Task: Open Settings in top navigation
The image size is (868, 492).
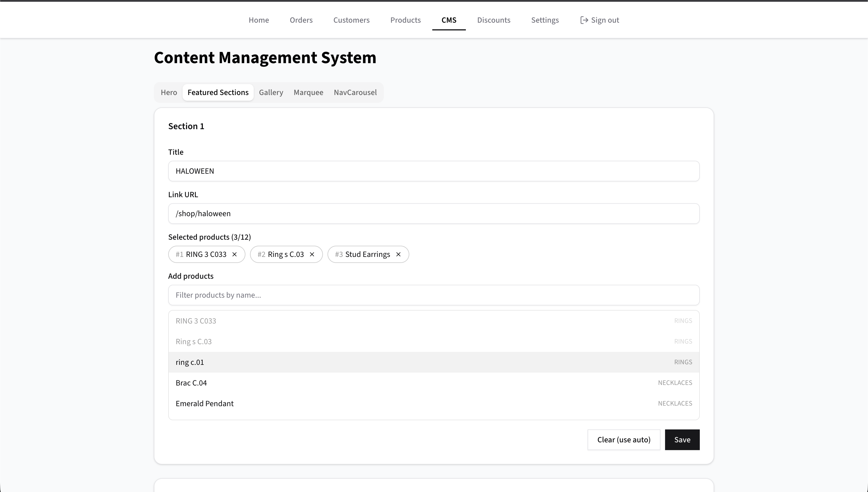Action: pos(545,20)
